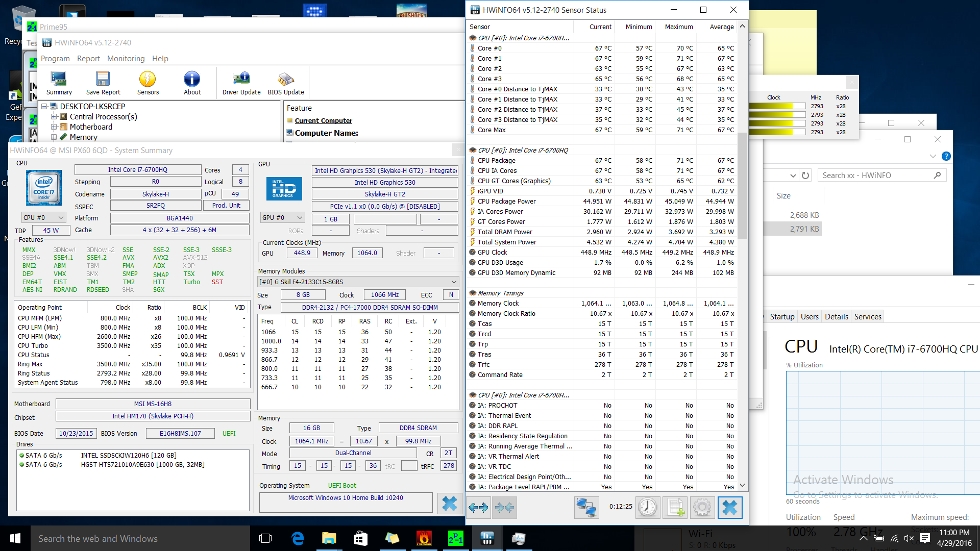This screenshot has height=551, width=980.
Task: Reset the sensor timer via clock icon
Action: click(x=648, y=507)
